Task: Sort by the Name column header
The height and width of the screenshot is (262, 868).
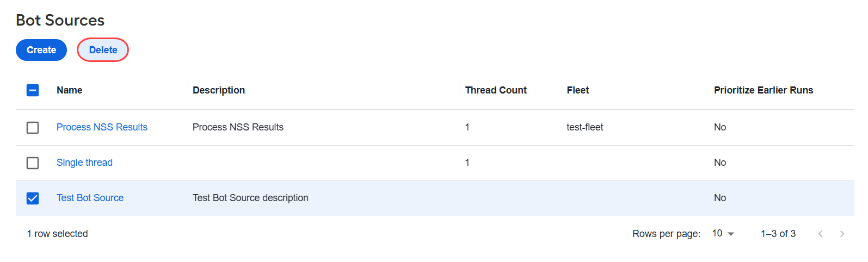Action: click(x=70, y=90)
